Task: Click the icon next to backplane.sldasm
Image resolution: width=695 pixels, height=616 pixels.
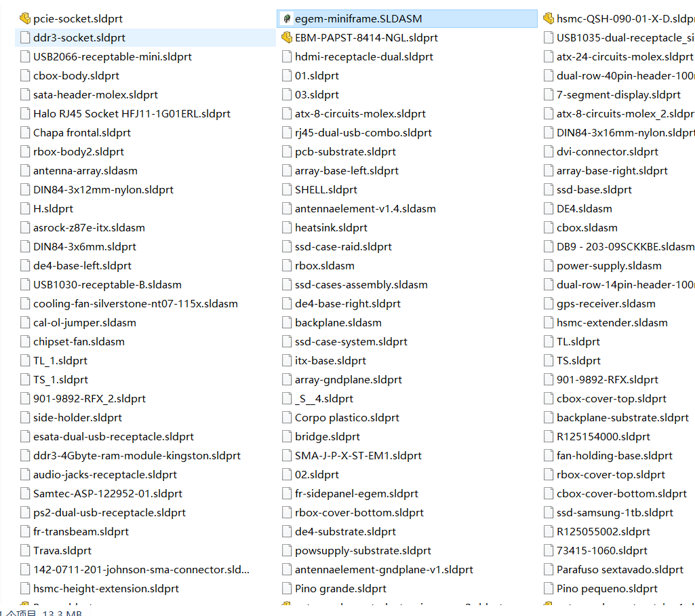Action: click(287, 322)
